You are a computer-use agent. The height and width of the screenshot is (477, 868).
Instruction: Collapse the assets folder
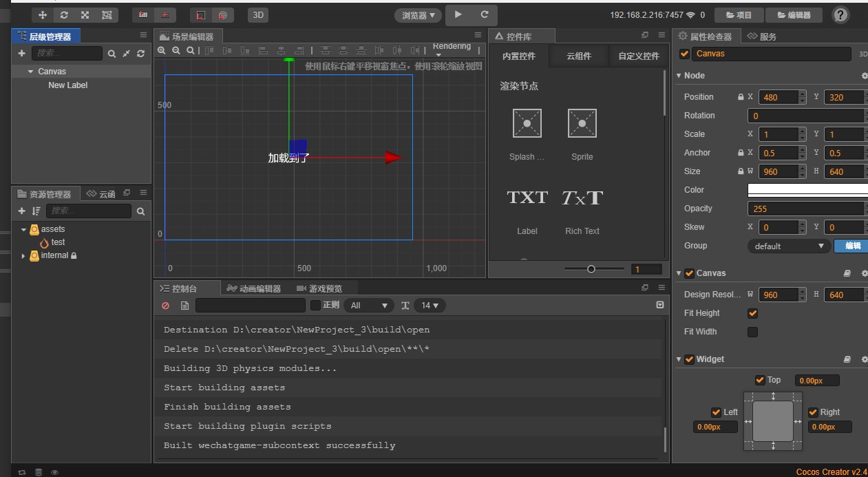pos(23,229)
